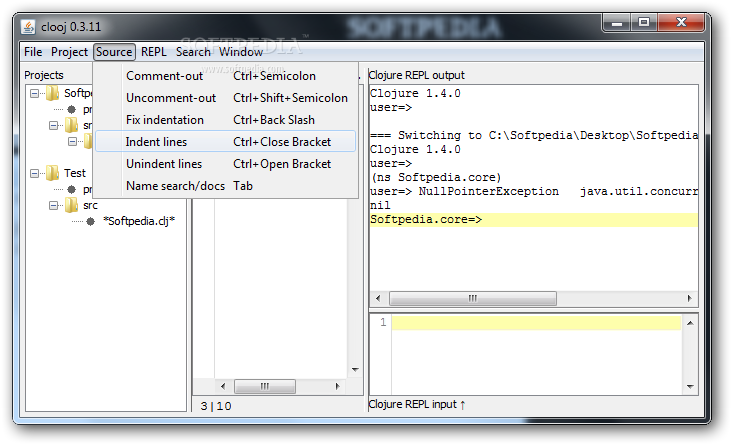Choose Uncomment-out menu entry
Image resolution: width=732 pixels, height=445 pixels.
(x=225, y=98)
